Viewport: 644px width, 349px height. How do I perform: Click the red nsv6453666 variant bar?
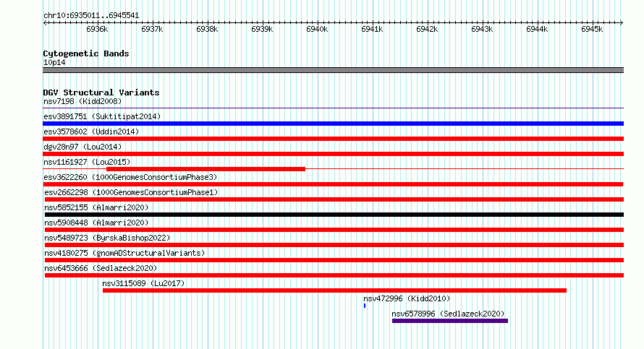[334, 275]
